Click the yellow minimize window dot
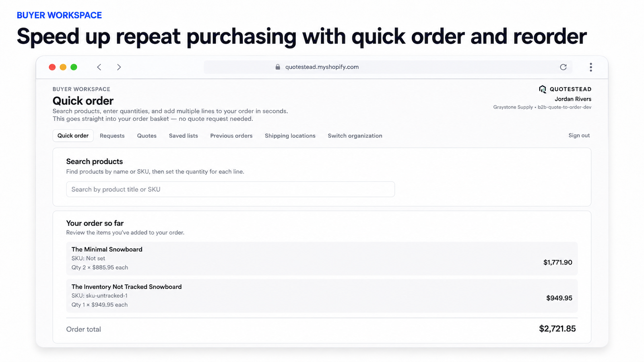 click(x=63, y=67)
